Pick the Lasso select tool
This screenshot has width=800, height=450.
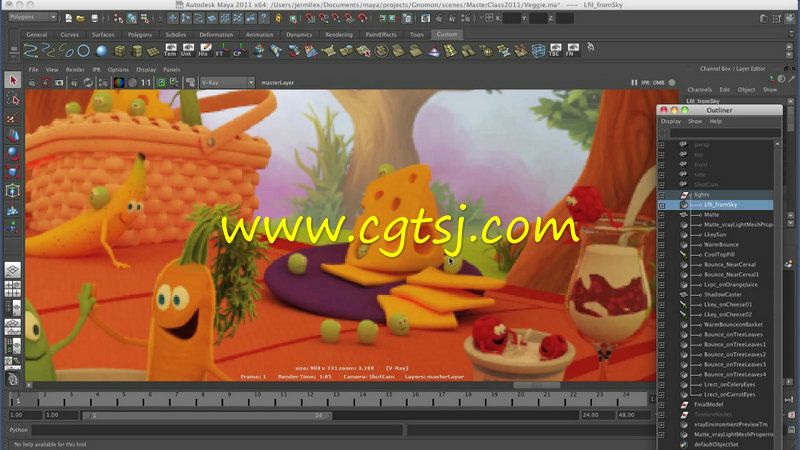(x=13, y=99)
